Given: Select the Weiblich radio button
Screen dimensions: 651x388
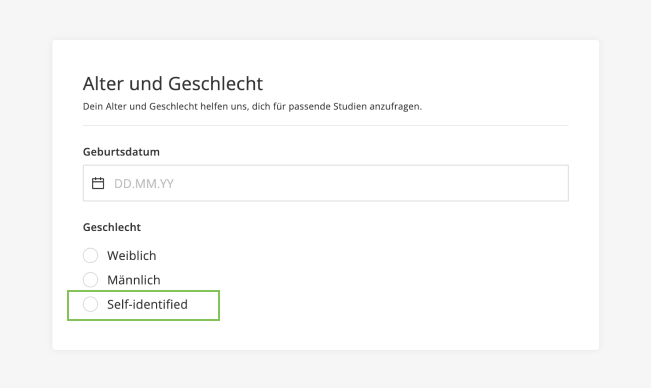Looking at the screenshot, I should pyautogui.click(x=91, y=255).
